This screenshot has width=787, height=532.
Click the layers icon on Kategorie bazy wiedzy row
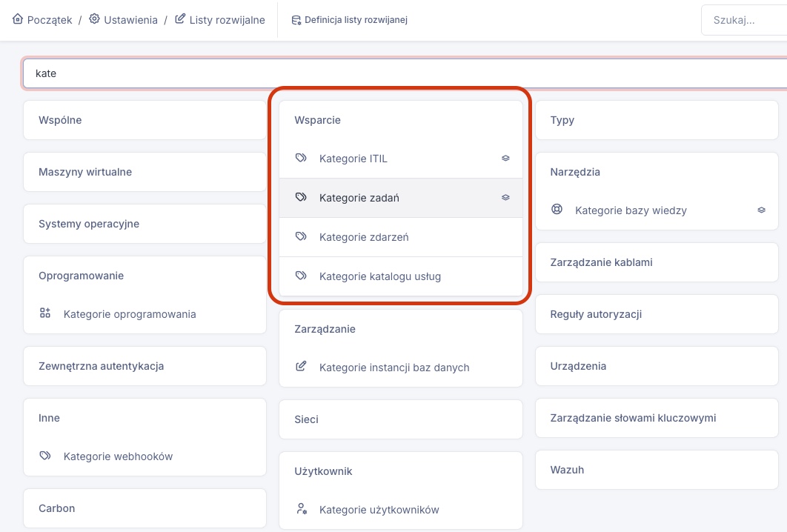point(761,210)
